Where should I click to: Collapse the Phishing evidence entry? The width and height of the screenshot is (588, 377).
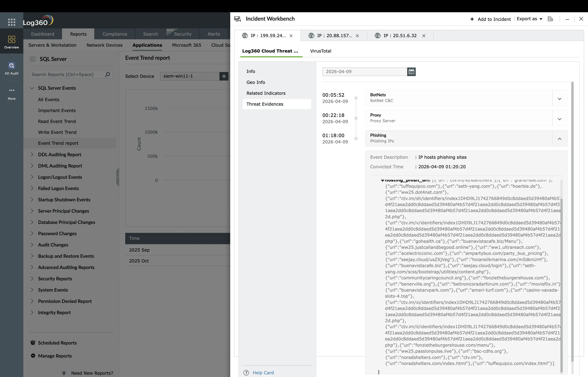click(559, 139)
